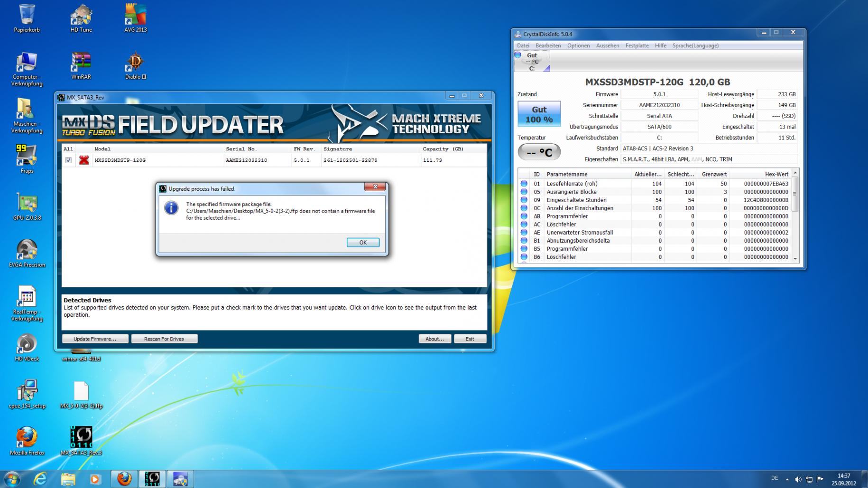Click OK in the upgrade failed dialog
Viewport: 868px width, 488px height.
363,242
